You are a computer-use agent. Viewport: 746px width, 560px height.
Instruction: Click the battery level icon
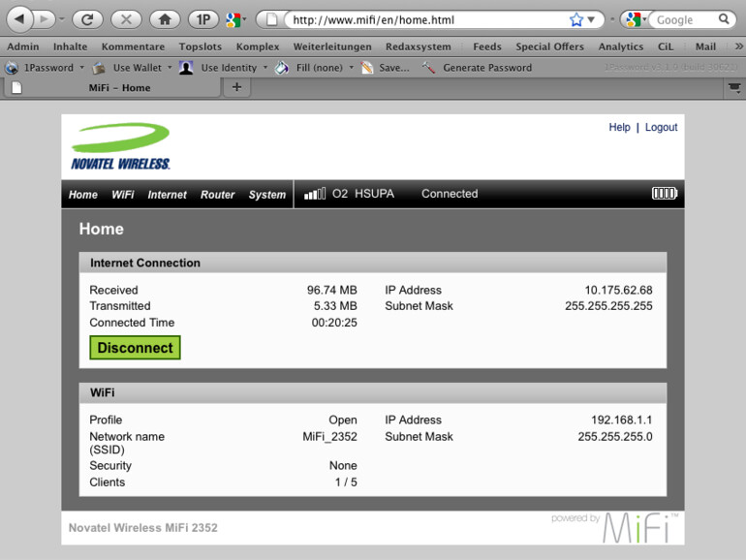pos(665,193)
